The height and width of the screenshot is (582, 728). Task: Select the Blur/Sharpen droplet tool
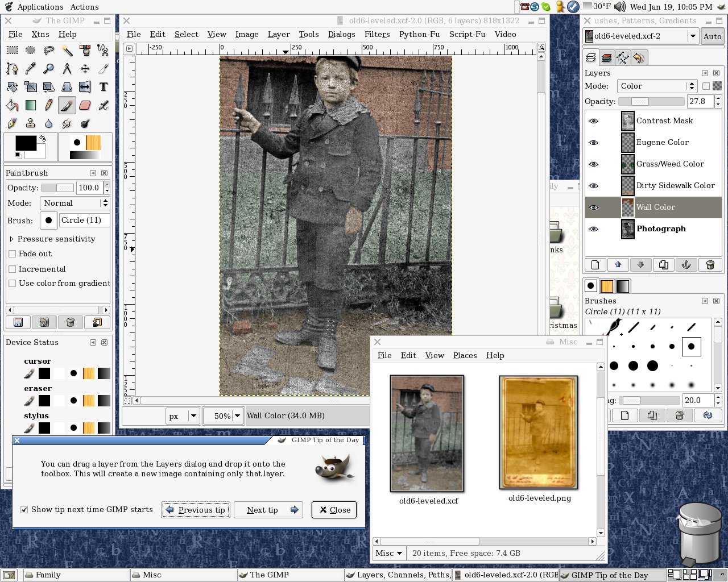[x=49, y=123]
